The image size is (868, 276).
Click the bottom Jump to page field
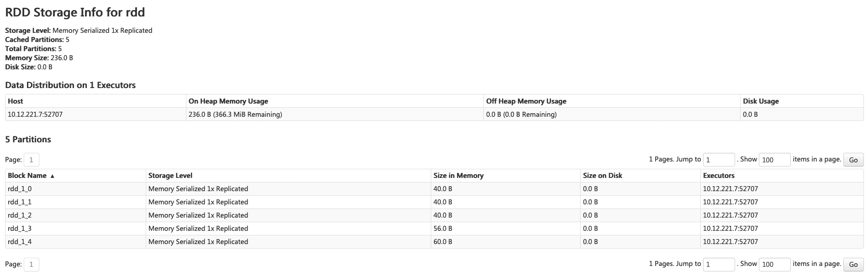[x=719, y=264]
